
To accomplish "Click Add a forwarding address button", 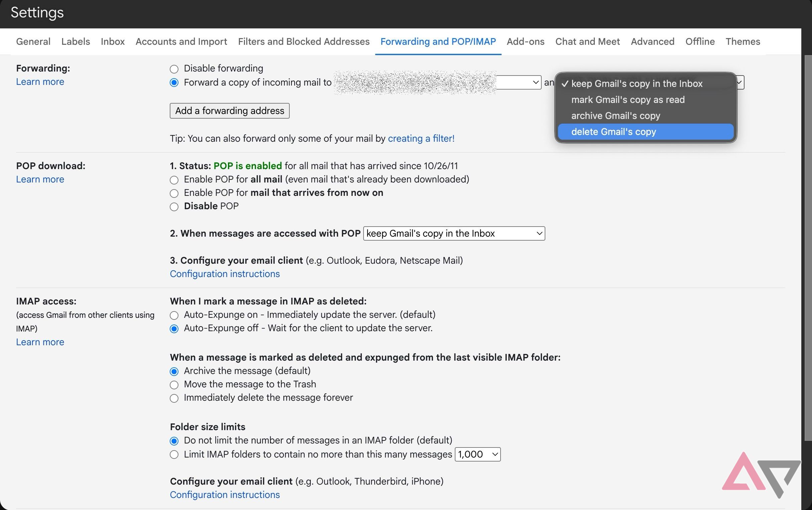I will point(230,111).
